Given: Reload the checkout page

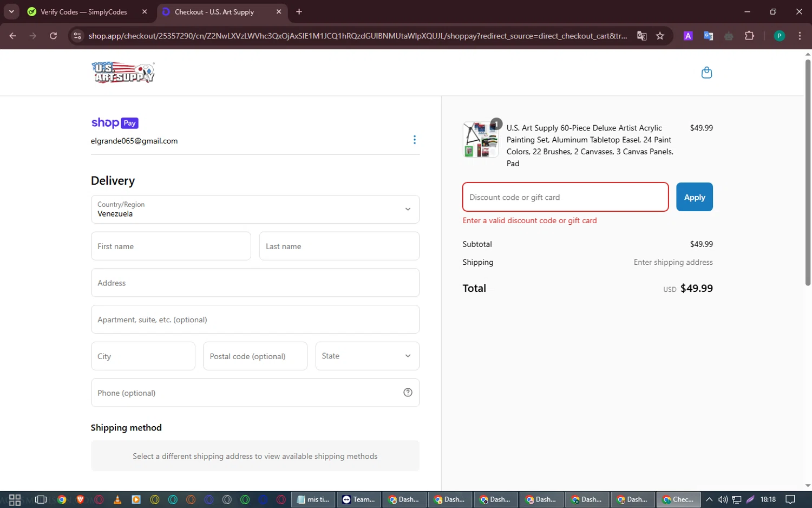Looking at the screenshot, I should pos(53,36).
